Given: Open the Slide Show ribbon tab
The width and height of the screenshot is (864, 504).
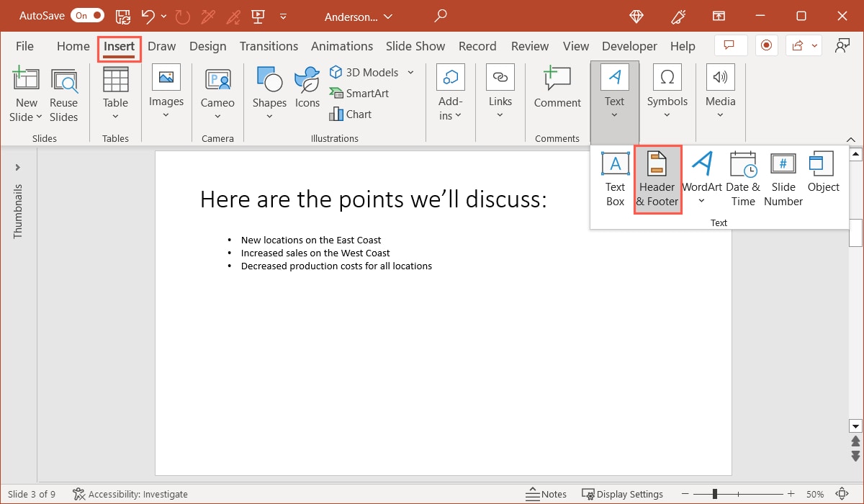Looking at the screenshot, I should click(415, 45).
